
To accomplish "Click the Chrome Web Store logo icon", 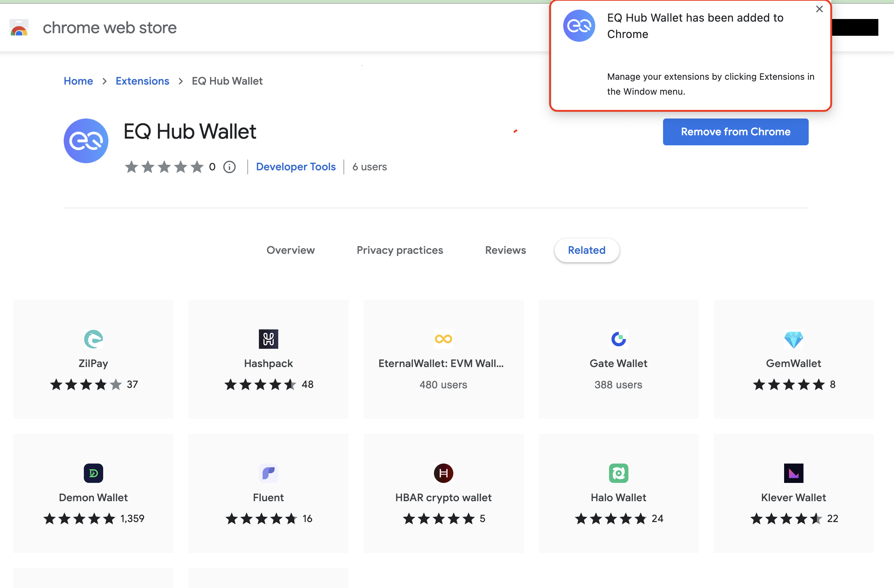I will click(19, 28).
